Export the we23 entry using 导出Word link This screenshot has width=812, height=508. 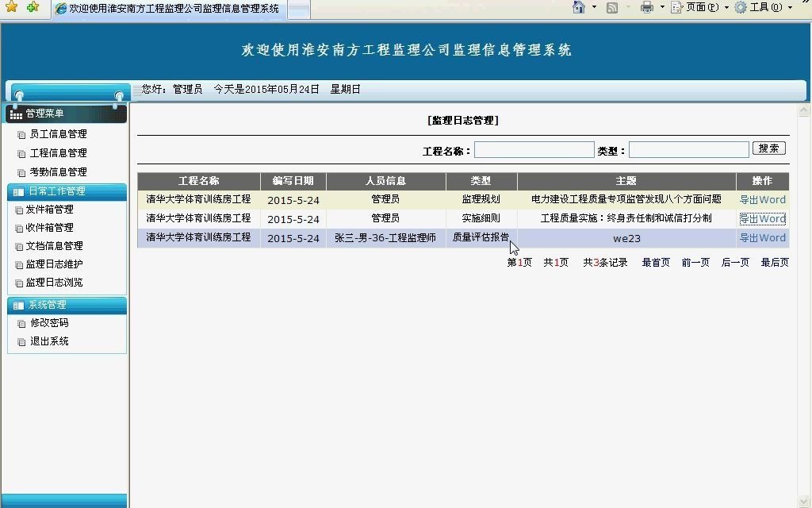click(761, 237)
